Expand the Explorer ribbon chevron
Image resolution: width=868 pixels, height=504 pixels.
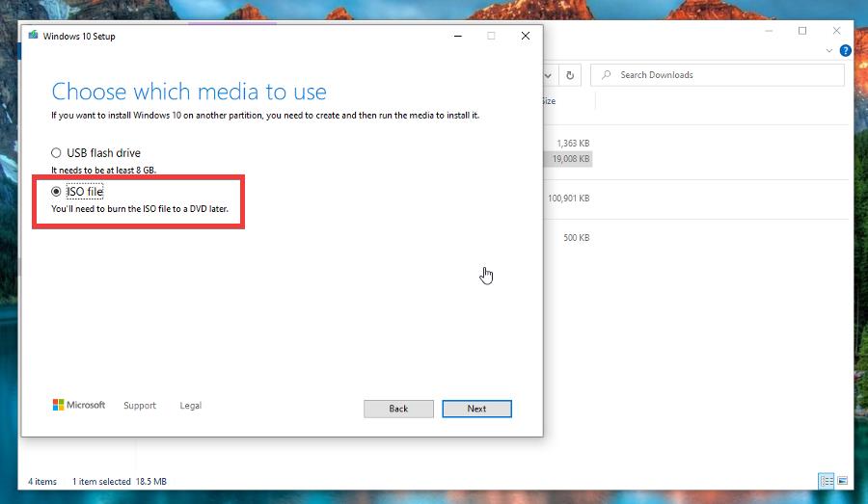coord(828,50)
